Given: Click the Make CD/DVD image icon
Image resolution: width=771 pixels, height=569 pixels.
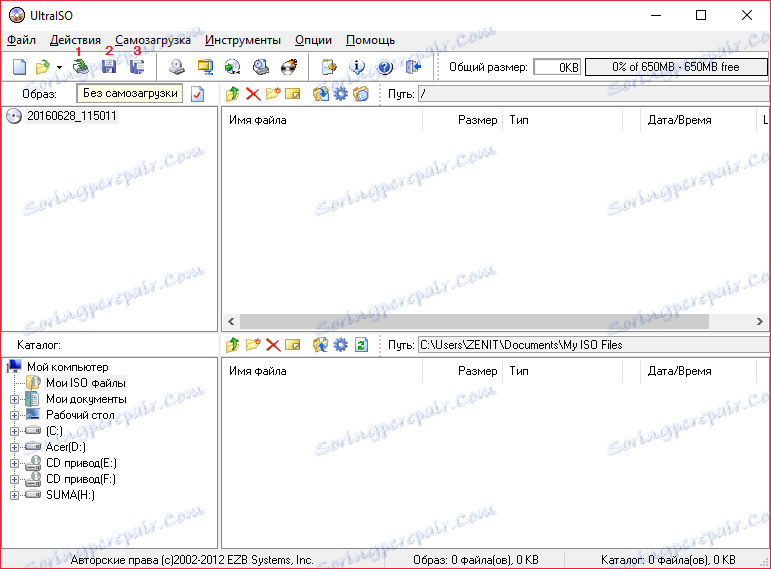Looking at the screenshot, I should click(x=177, y=66).
